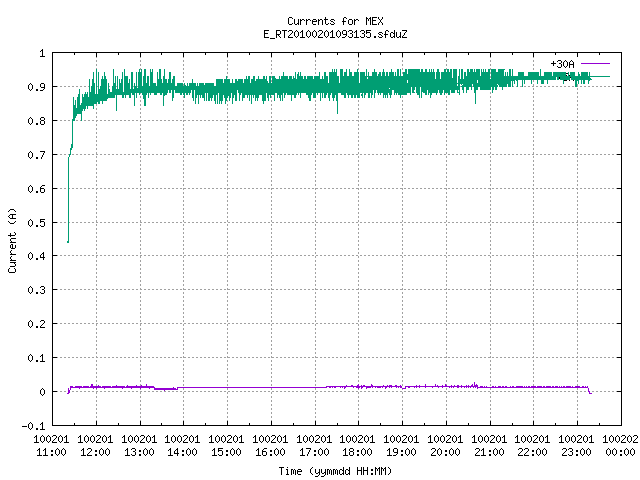Viewport: 640px width, 480px height.
Task: Click the y-axis tick label '0.9'
Action: (36, 87)
